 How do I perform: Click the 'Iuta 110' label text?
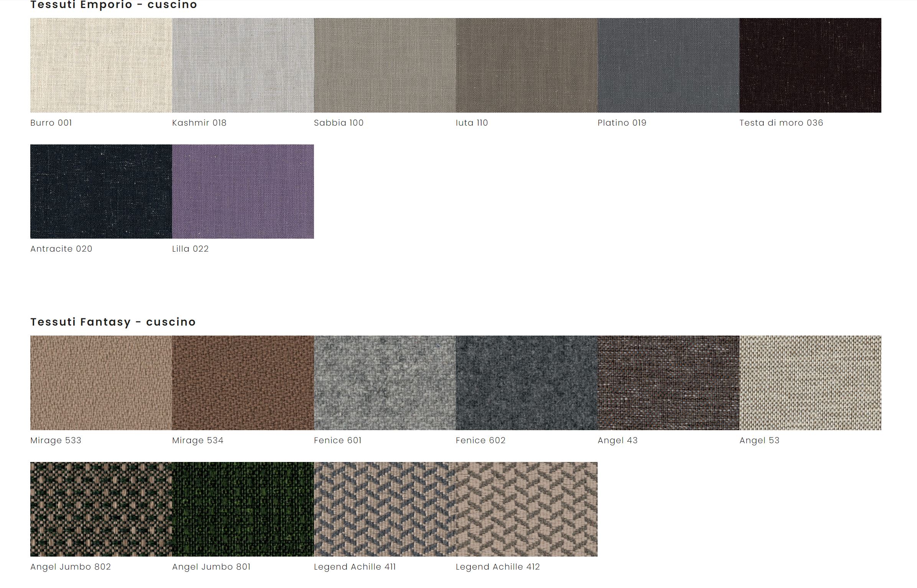tap(472, 123)
